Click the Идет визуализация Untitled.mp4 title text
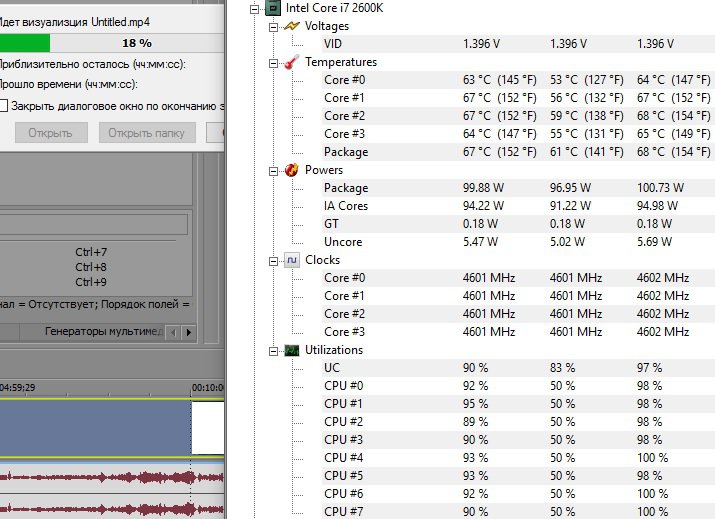Screen dimensions: 715x519 click(x=75, y=22)
